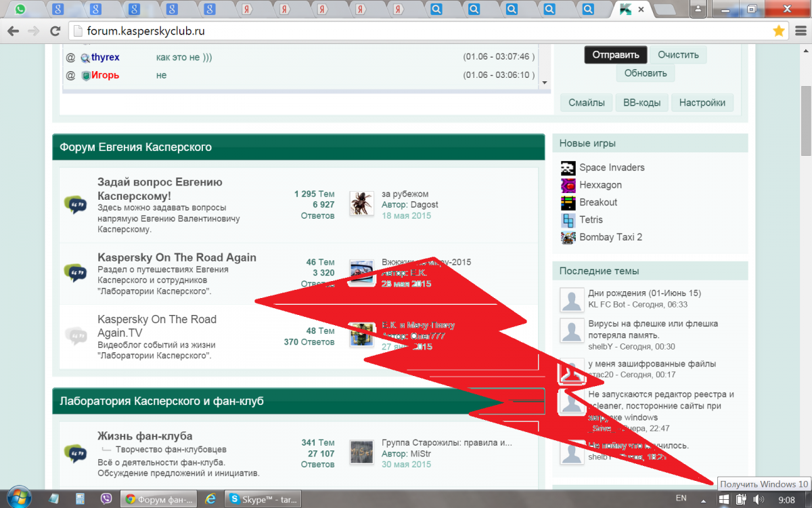812x508 pixels.
Task: Bookmark this page with the star icon
Action: [779, 31]
